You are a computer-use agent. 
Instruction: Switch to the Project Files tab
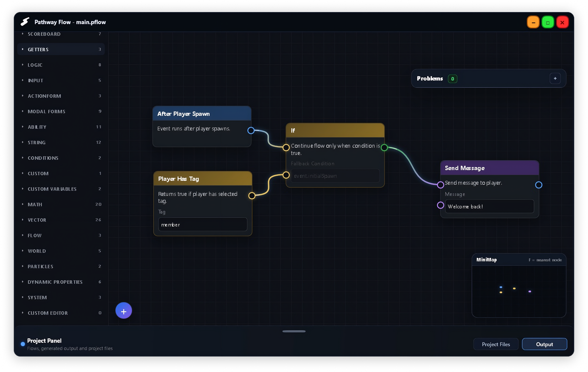[496, 344]
